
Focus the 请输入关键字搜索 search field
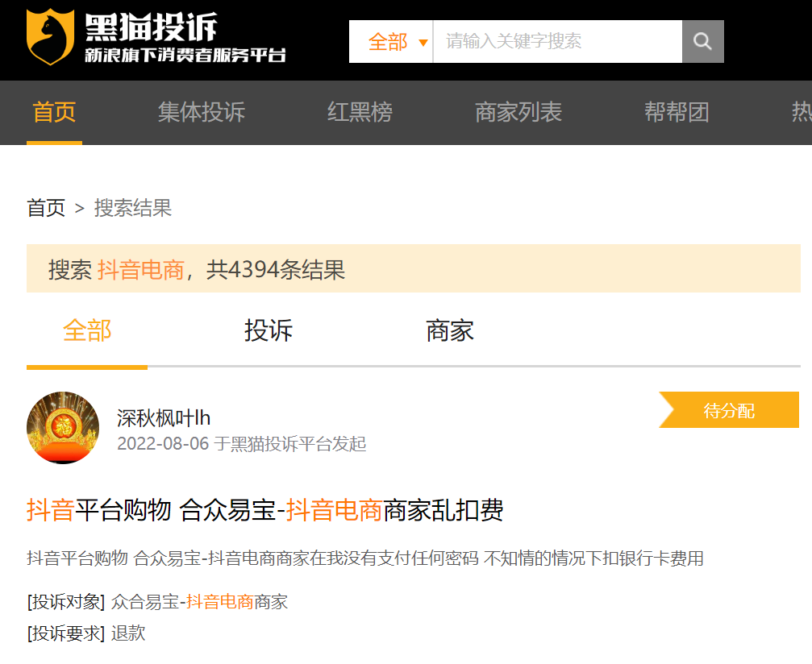557,41
